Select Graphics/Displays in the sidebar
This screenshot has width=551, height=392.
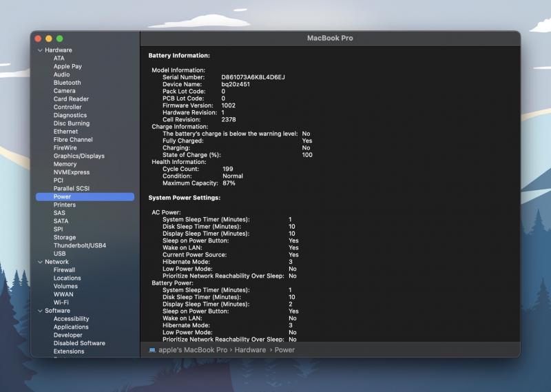(79, 156)
